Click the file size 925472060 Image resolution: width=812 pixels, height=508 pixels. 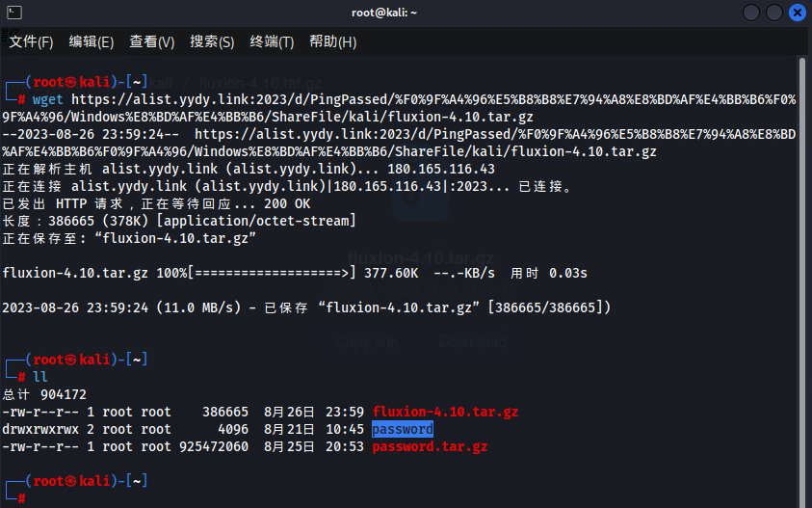click(x=214, y=446)
